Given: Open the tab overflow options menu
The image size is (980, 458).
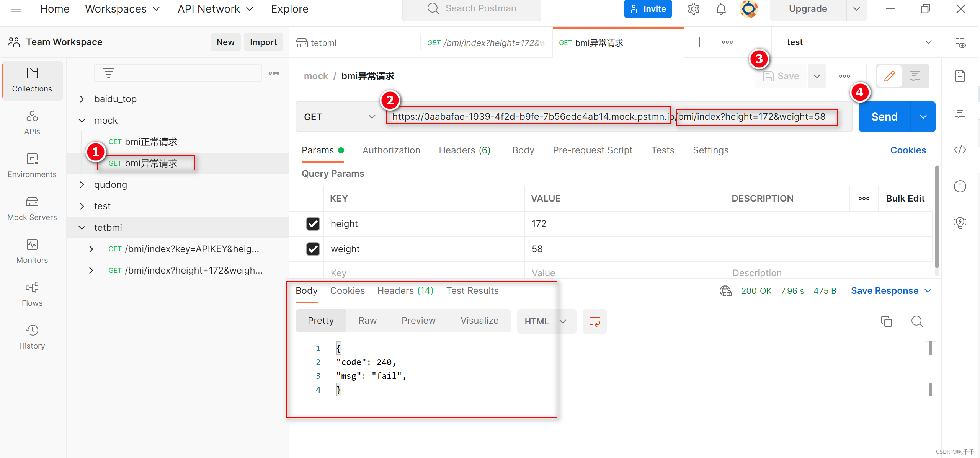Looking at the screenshot, I should click(x=727, y=42).
